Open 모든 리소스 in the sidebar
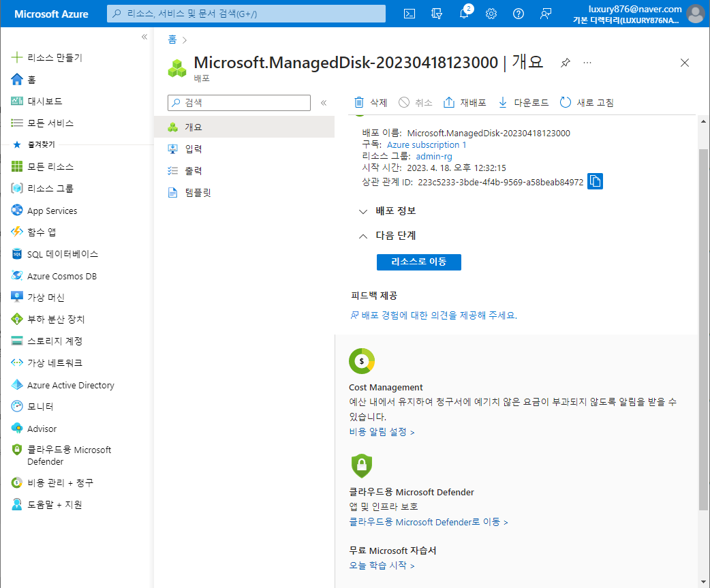Viewport: 710px width, 588px height. coord(42,166)
